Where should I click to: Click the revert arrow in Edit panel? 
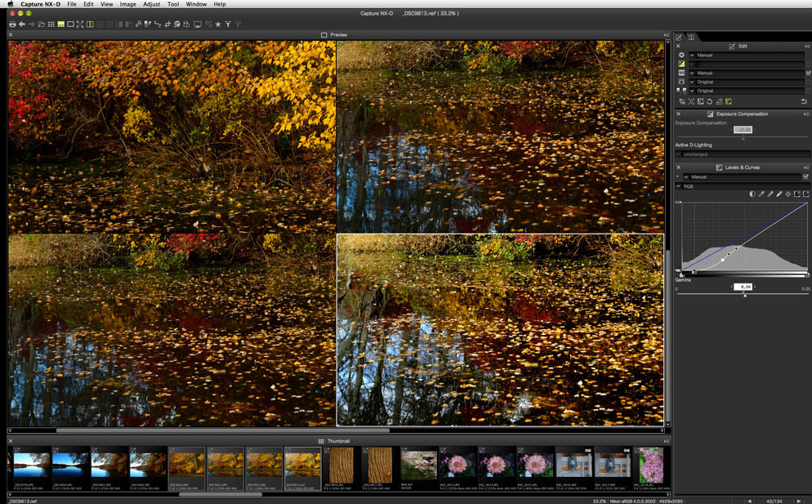804,101
